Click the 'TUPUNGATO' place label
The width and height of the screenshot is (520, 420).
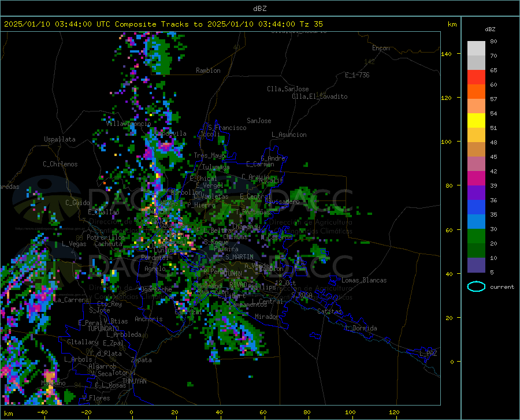click(x=103, y=329)
